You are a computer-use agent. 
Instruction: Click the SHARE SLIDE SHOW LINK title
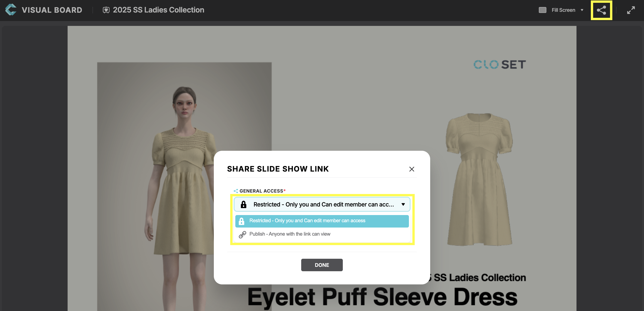(x=278, y=169)
